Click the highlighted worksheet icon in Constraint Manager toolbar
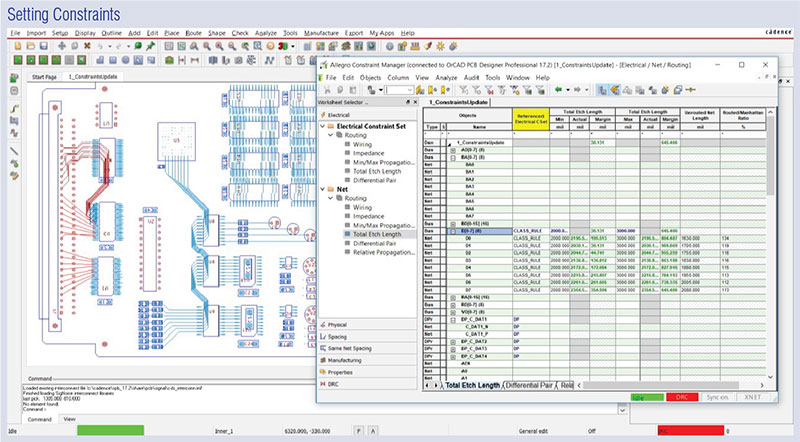800x442 pixels. [x=603, y=90]
